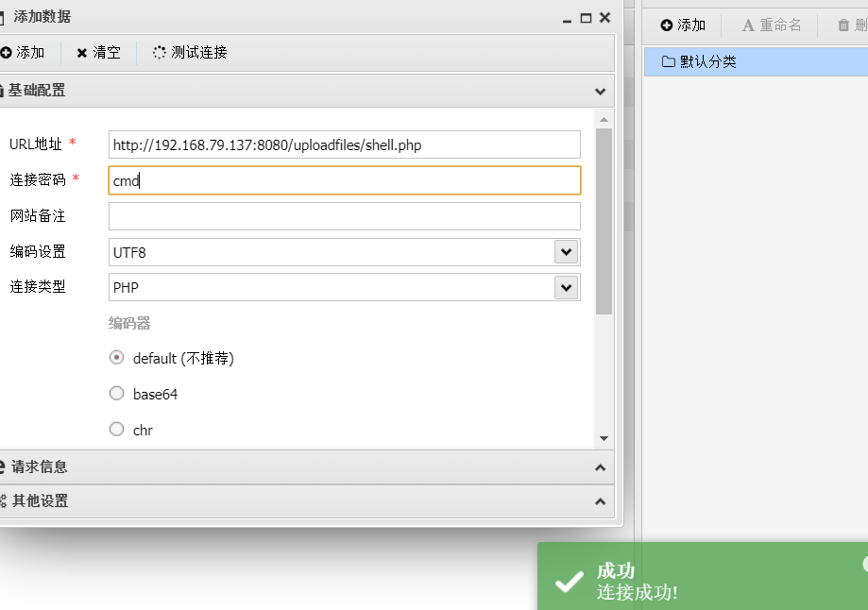Screen dimensions: 868x610
Task: Click the 添加数据 dialog title
Action: click(43, 17)
